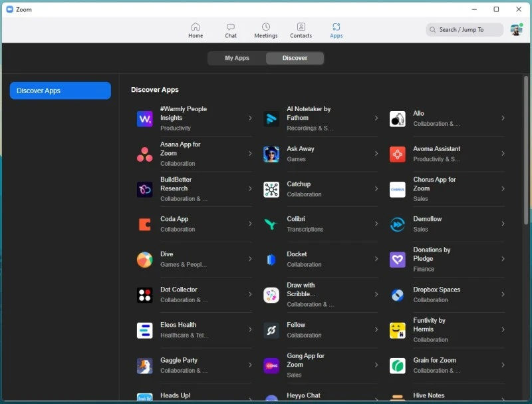Image resolution: width=532 pixels, height=404 pixels.
Task: Select Discover Apps in the sidebar
Action: pos(60,91)
